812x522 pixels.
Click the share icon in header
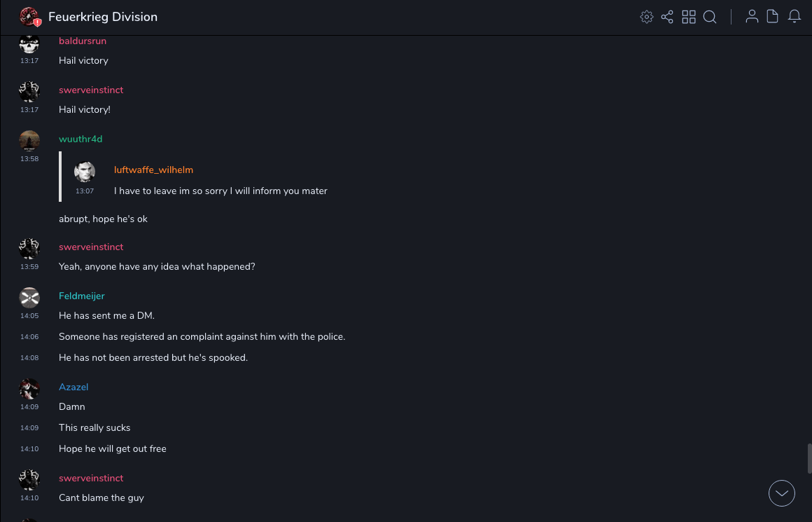coord(667,17)
